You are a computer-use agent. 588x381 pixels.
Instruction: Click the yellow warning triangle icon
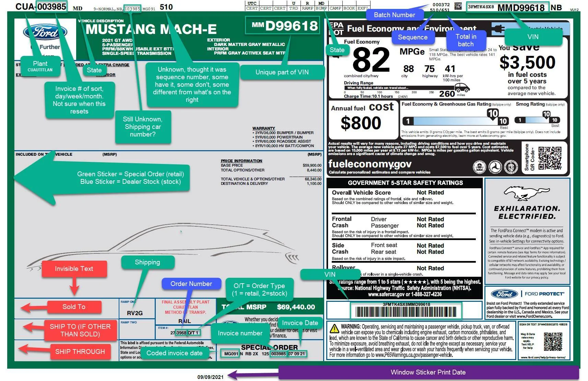[x=334, y=329]
